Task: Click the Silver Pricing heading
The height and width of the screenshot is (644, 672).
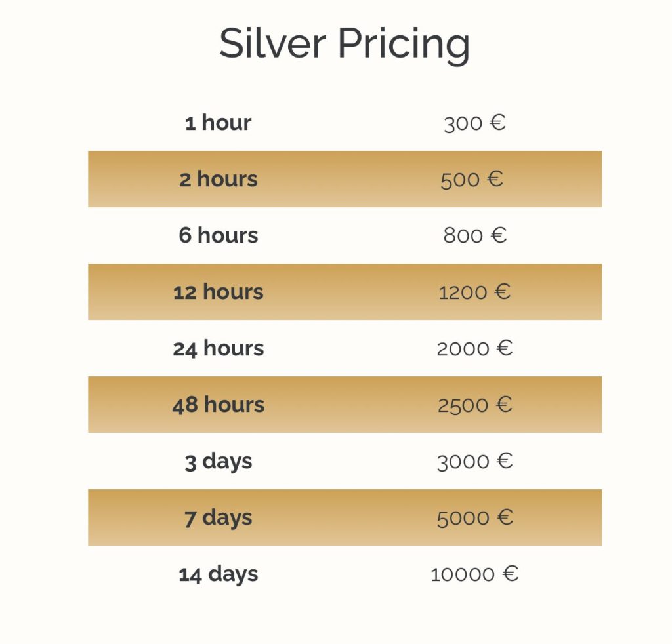Action: pos(344,45)
